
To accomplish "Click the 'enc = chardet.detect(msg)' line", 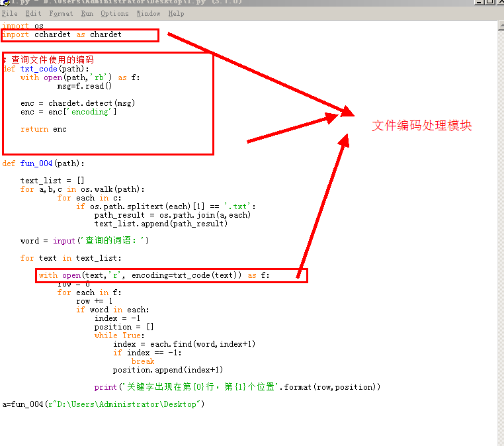I will tap(77, 103).
